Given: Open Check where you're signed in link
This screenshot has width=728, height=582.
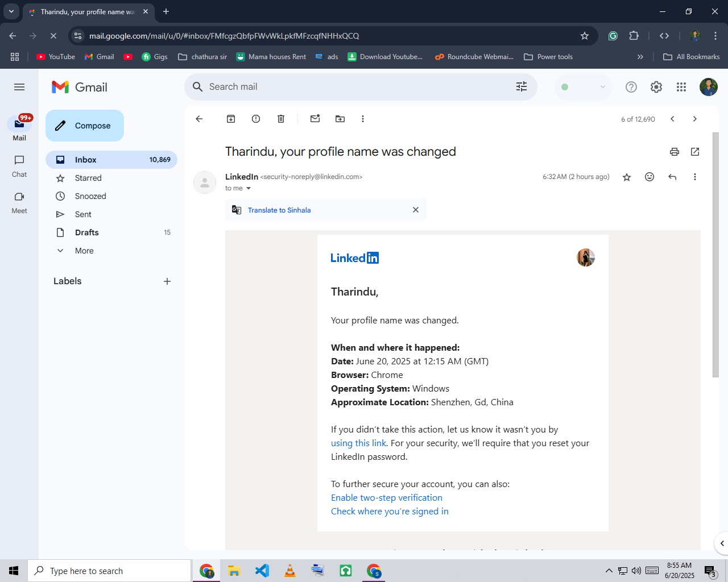Looking at the screenshot, I should pos(390,512).
